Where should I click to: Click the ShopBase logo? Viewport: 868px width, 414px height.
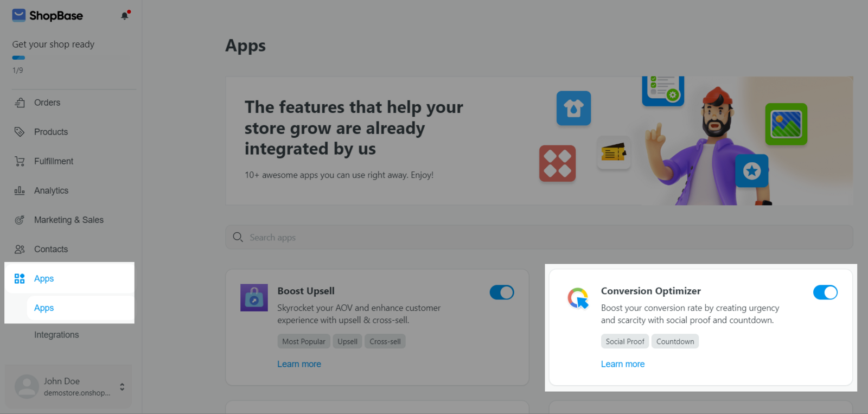[x=48, y=16]
